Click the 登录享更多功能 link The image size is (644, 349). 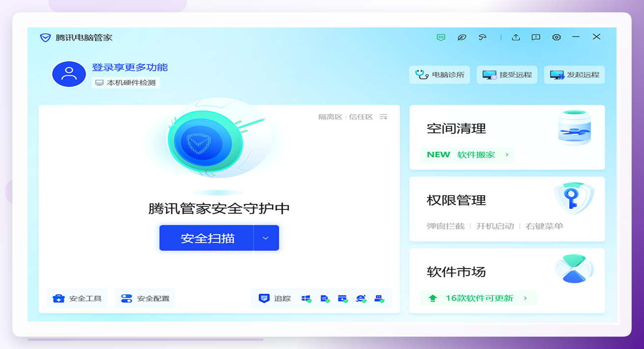pyautogui.click(x=130, y=68)
